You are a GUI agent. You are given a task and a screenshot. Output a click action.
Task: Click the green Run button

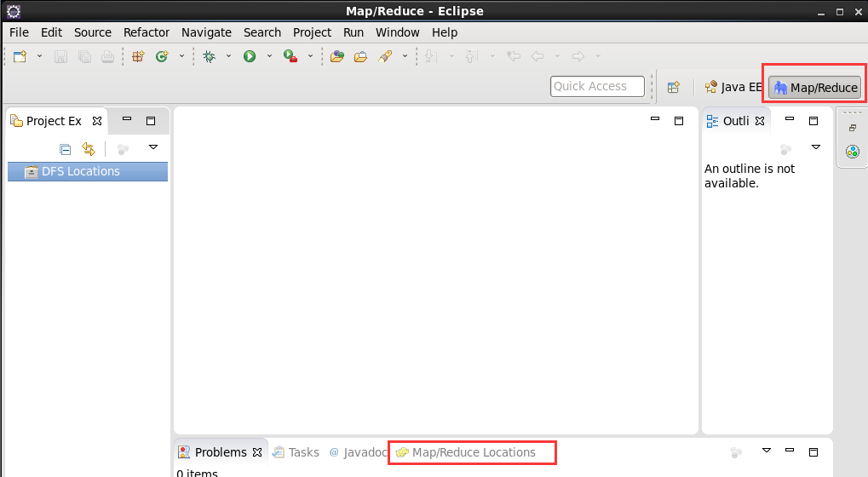[250, 56]
